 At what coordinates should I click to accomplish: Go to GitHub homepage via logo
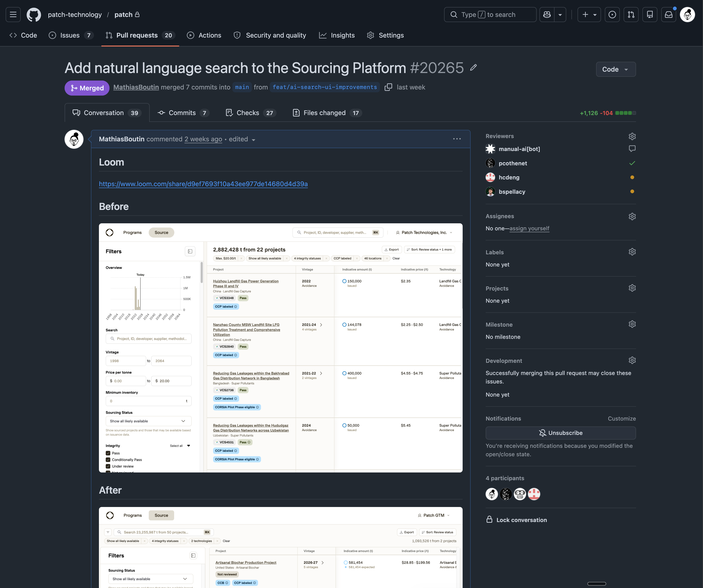pos(34,15)
